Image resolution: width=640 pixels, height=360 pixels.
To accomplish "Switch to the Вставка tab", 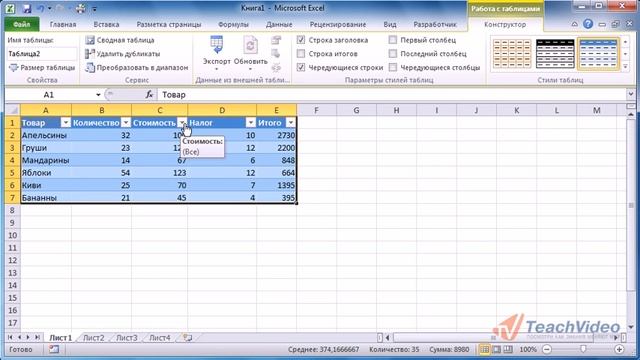I will (x=106, y=24).
